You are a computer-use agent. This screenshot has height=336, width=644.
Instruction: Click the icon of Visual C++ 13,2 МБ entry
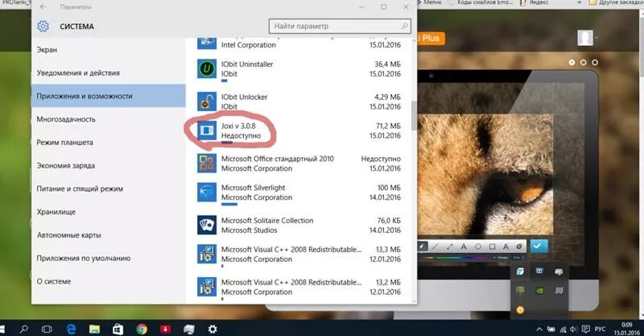[x=207, y=287]
